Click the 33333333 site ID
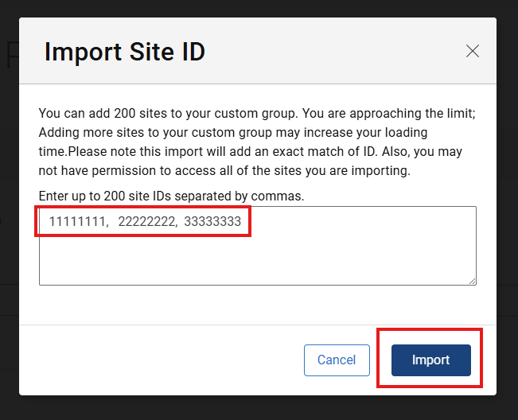518x420 pixels. coord(212,222)
